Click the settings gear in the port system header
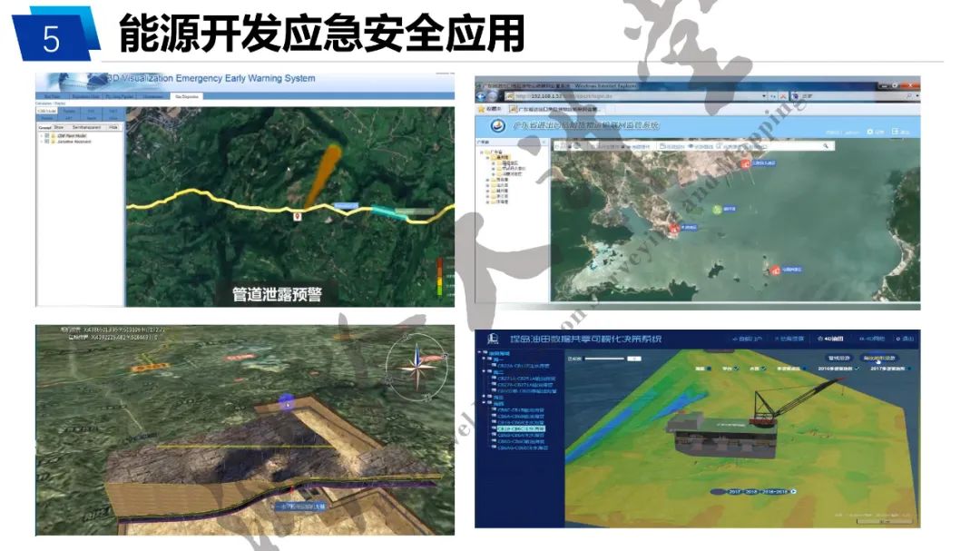Image resolution: width=980 pixels, height=551 pixels. tap(869, 132)
